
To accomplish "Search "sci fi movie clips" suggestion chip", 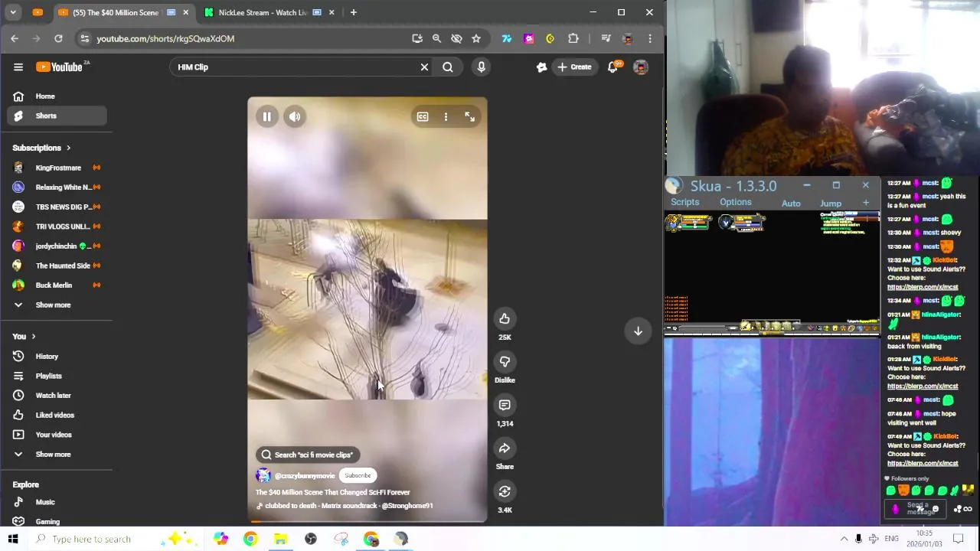I will coord(307,455).
